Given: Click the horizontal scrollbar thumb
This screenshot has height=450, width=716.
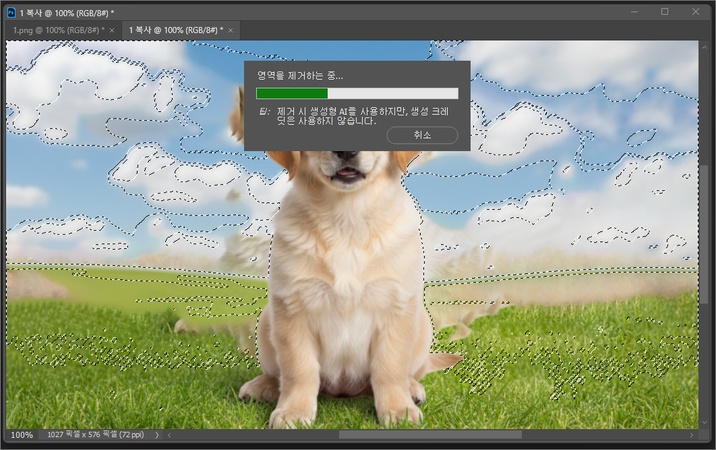Looking at the screenshot, I should [x=430, y=436].
